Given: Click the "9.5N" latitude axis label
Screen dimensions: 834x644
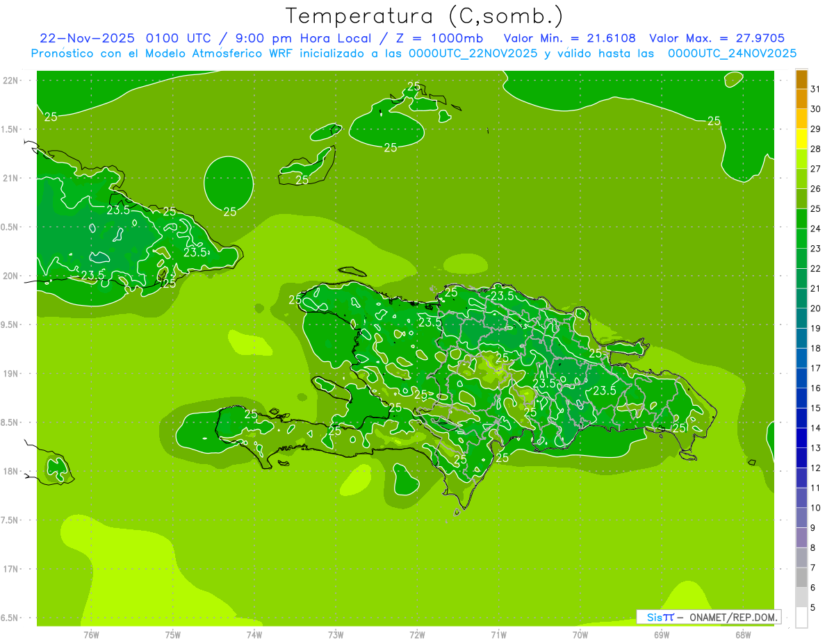Looking at the screenshot, I should click(10, 324).
